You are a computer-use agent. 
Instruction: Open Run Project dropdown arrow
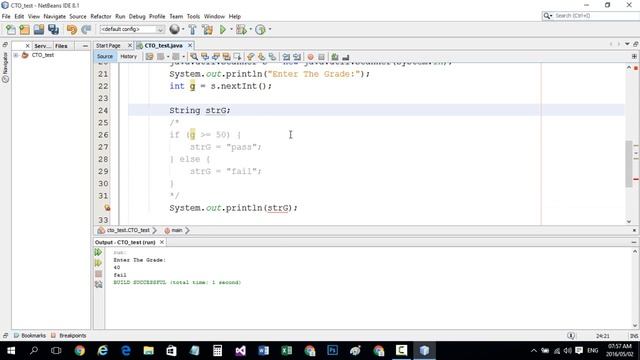click(x=231, y=29)
